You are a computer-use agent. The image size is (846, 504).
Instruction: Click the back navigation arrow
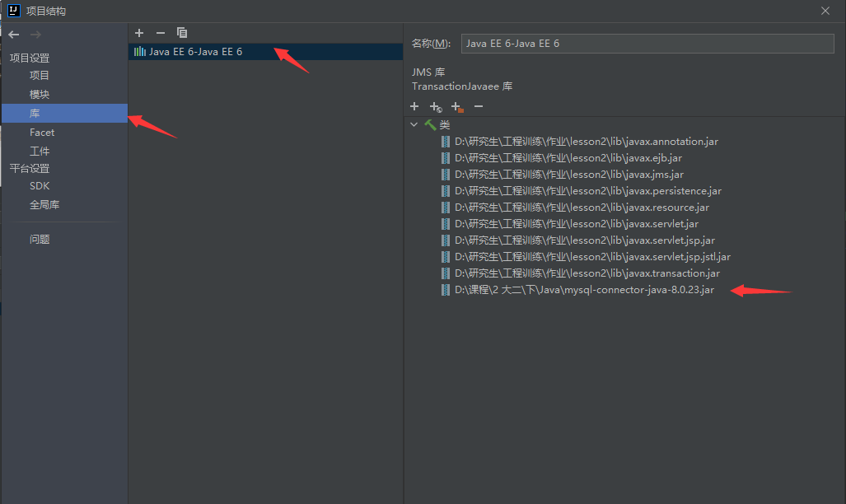(14, 35)
